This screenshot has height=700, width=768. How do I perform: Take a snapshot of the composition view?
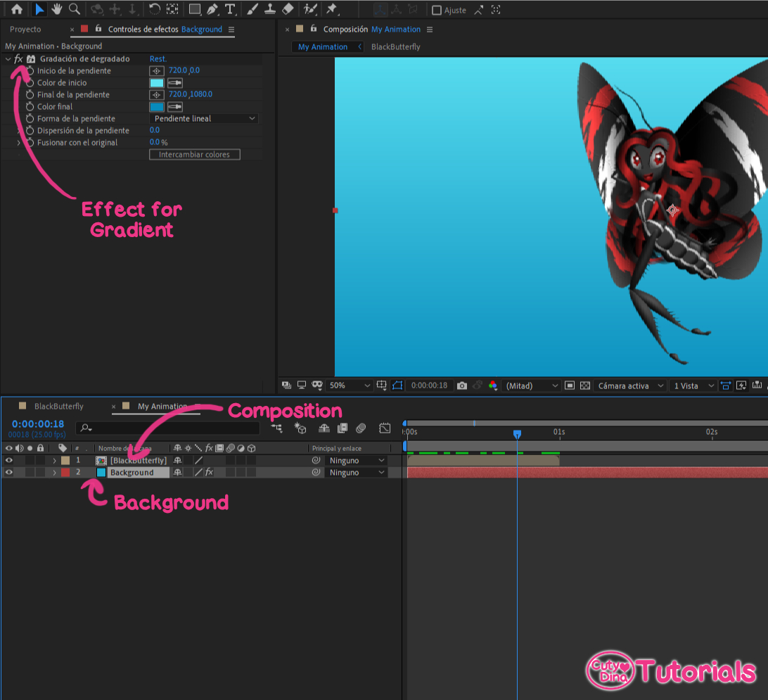point(461,386)
